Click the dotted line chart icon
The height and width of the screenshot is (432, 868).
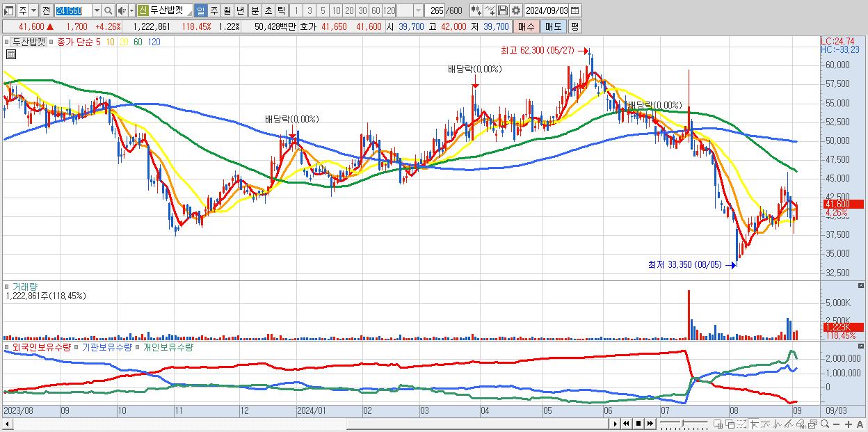click(741, 424)
